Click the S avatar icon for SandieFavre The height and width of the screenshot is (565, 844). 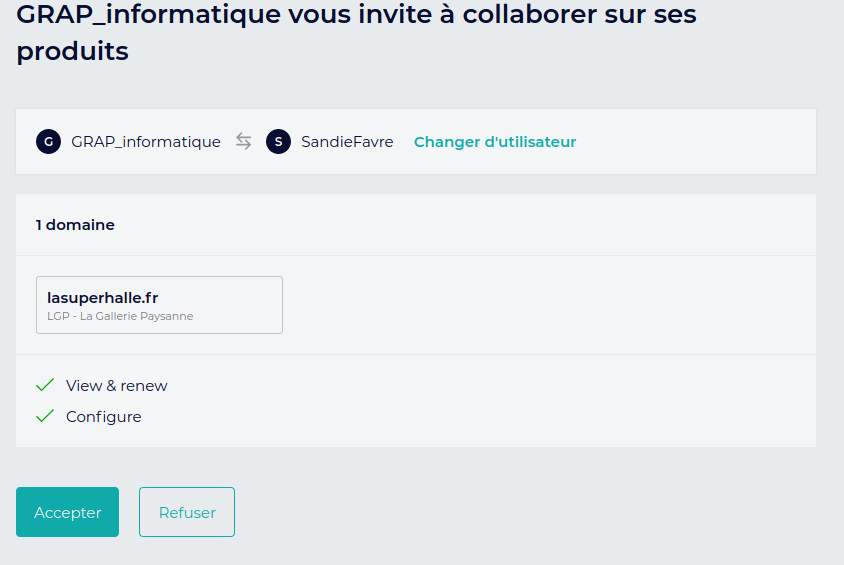click(x=278, y=142)
